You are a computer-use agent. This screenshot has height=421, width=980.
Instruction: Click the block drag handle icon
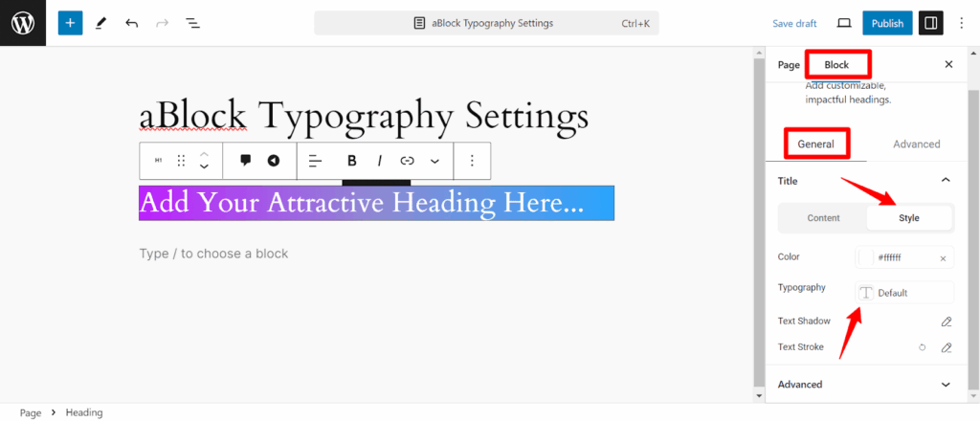point(181,161)
